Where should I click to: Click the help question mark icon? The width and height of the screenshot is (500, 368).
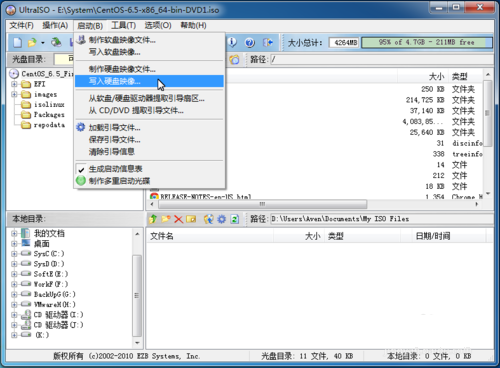pyautogui.click(x=250, y=43)
